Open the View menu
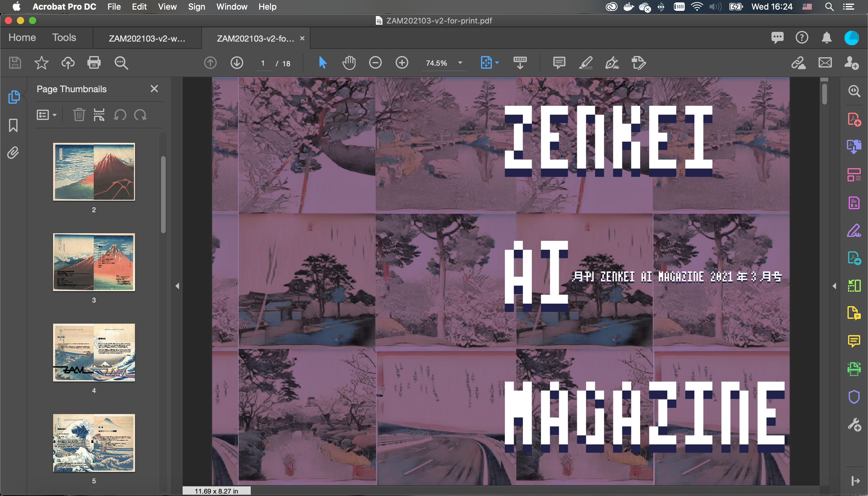The image size is (868, 496). pyautogui.click(x=167, y=7)
